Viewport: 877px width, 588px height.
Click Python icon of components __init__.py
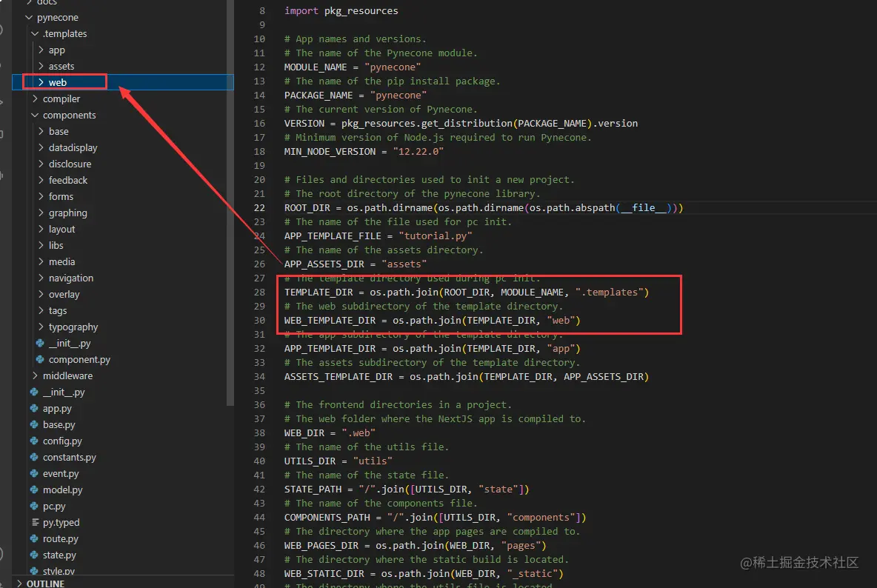[40, 343]
